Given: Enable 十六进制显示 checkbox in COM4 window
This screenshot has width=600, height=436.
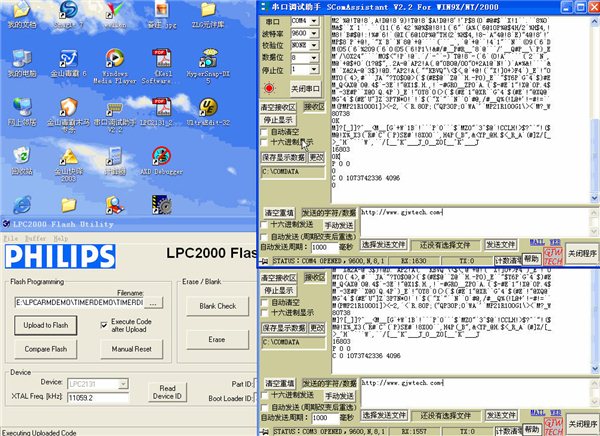Looking at the screenshot, I should pos(264,142).
